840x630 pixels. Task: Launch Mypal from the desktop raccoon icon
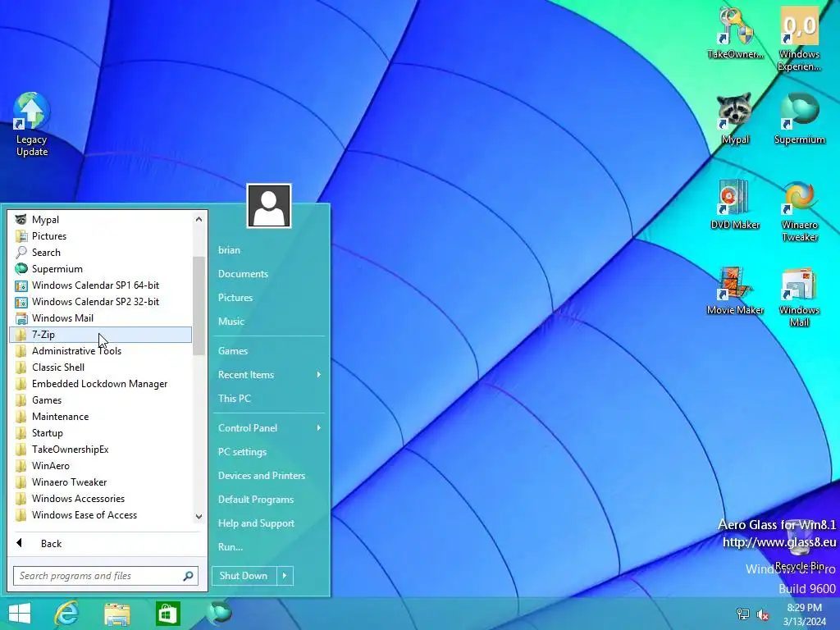click(735, 118)
